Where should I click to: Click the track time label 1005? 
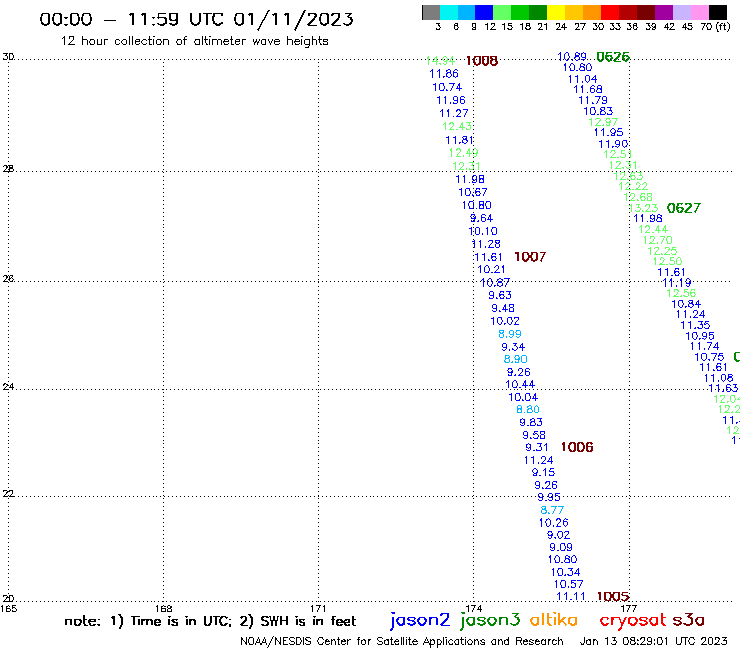613,597
